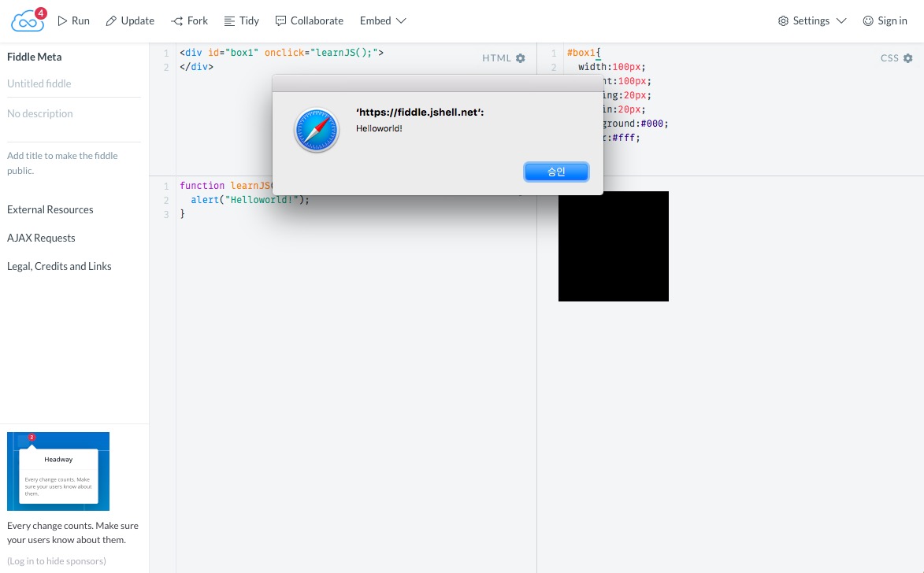Click the Update button
924x573 pixels.
coord(130,20)
